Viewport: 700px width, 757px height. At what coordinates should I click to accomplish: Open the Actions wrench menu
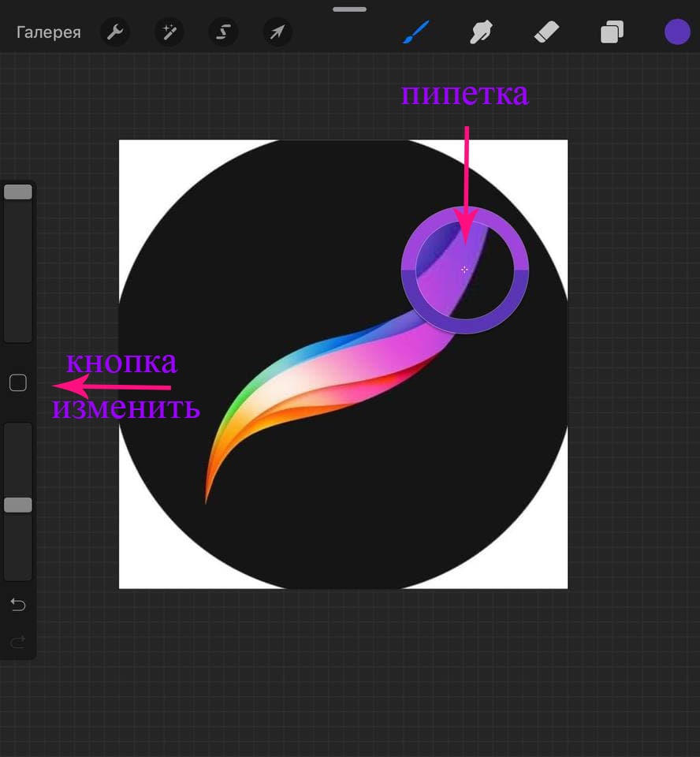click(x=114, y=32)
